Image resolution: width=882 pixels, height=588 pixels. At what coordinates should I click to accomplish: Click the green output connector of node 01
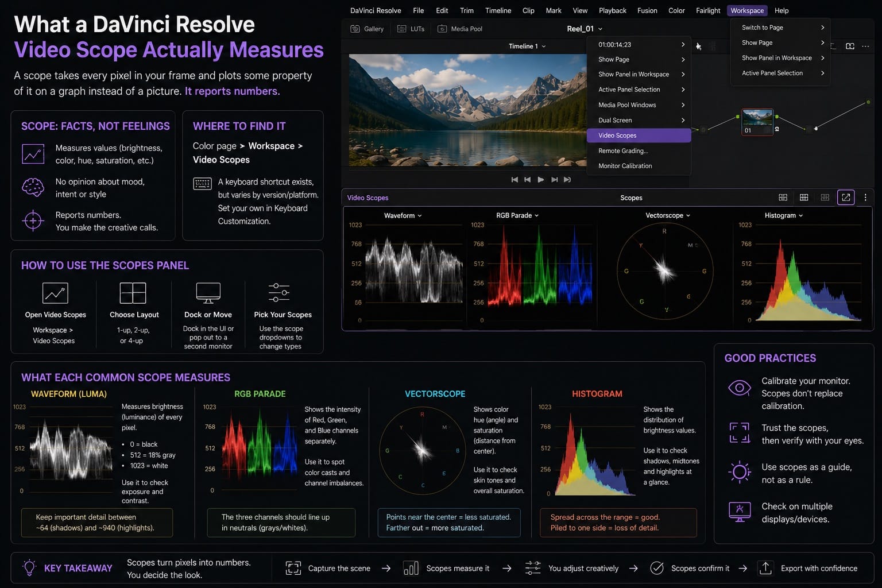click(776, 117)
